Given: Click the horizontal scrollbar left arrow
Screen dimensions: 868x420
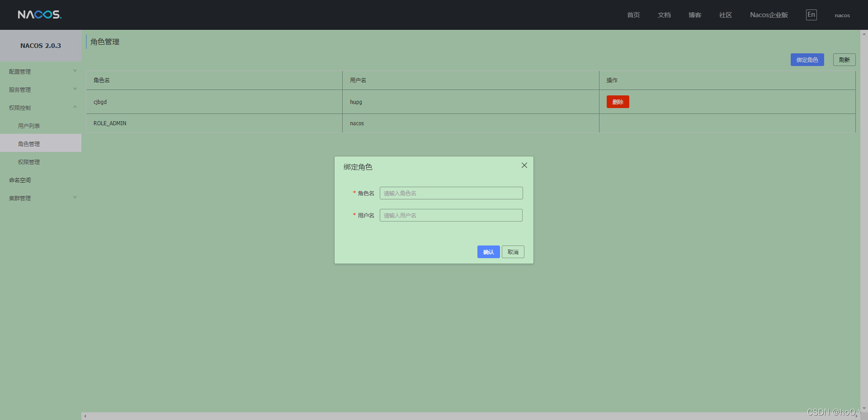Looking at the screenshot, I should (85, 416).
